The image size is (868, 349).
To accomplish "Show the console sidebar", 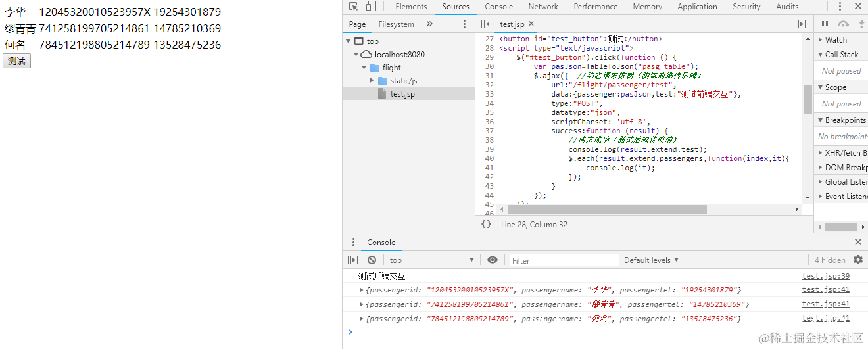I will pyautogui.click(x=353, y=260).
